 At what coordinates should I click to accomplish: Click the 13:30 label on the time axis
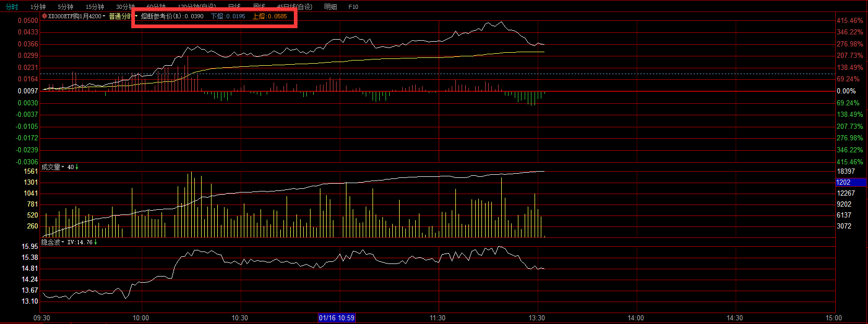[x=537, y=318]
